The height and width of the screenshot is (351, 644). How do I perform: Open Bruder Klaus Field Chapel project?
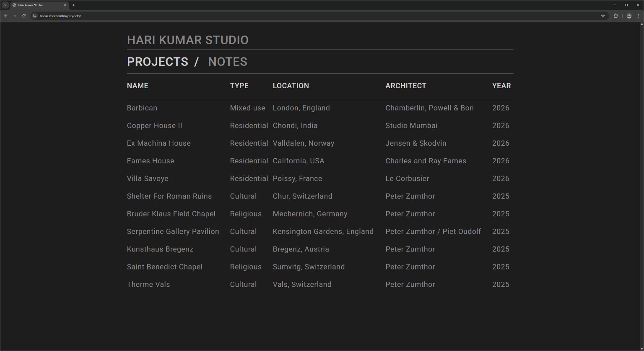click(171, 214)
